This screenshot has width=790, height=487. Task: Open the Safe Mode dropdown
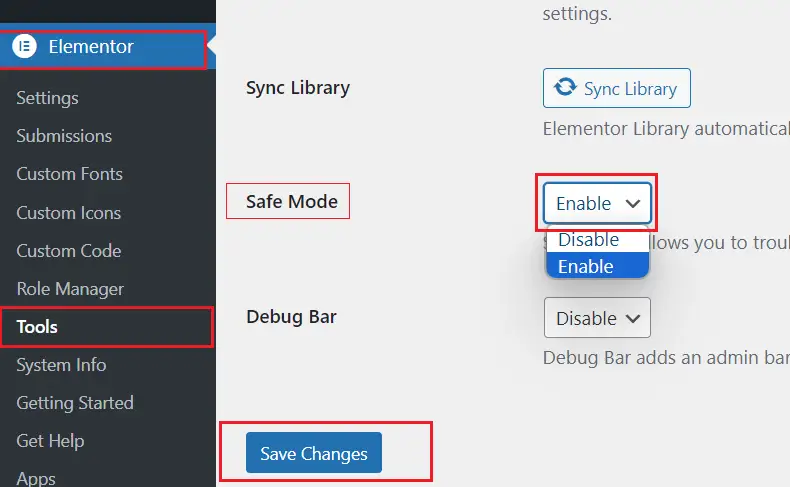click(x=597, y=203)
